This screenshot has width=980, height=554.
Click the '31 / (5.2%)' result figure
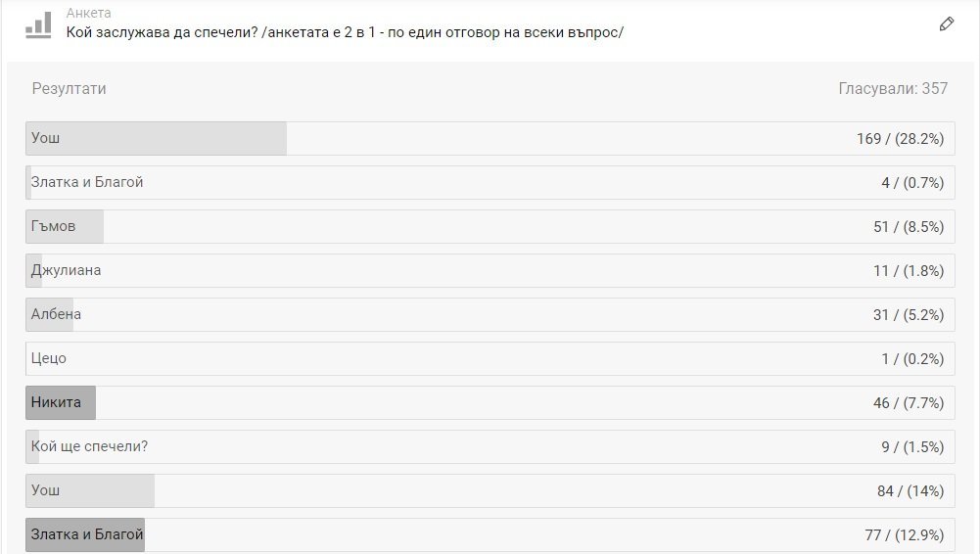908,315
